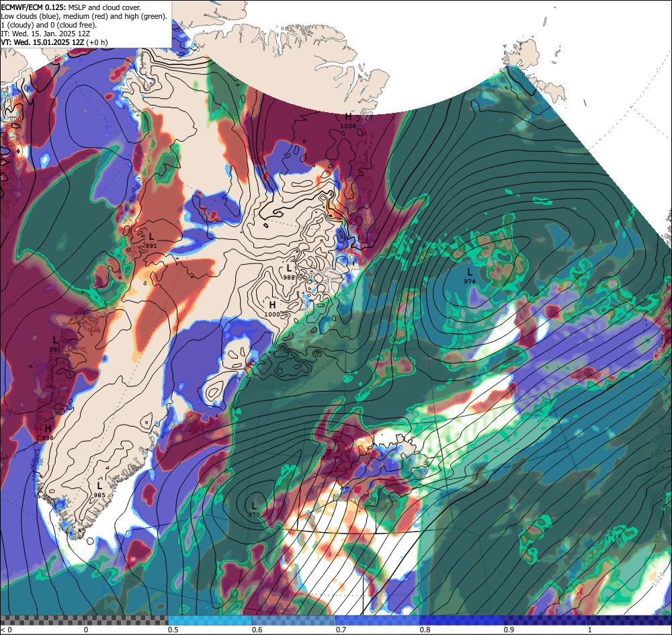Click the '1 (cloudy) and 0 (cloud free)' line
The image size is (672, 635).
coord(49,25)
